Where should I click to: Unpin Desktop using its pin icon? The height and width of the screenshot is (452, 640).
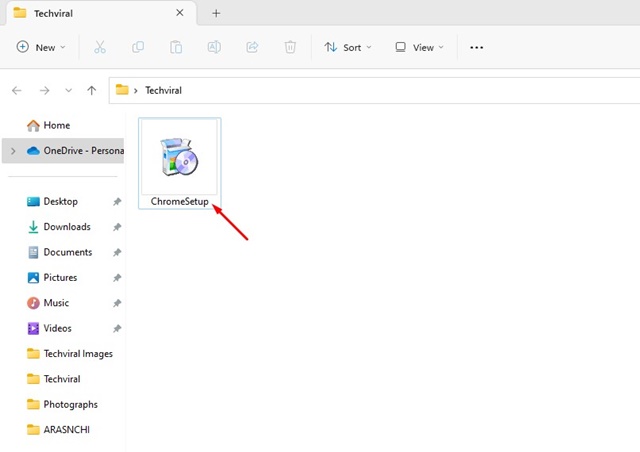tap(117, 201)
